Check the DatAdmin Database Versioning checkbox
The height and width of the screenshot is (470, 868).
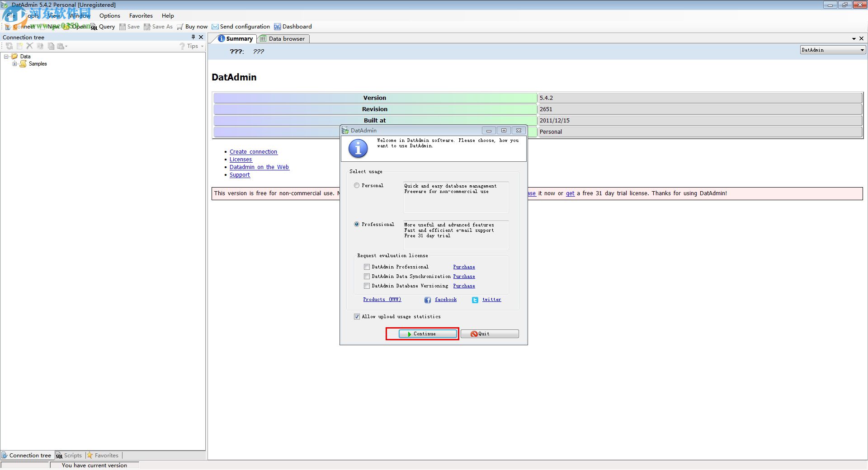click(367, 286)
